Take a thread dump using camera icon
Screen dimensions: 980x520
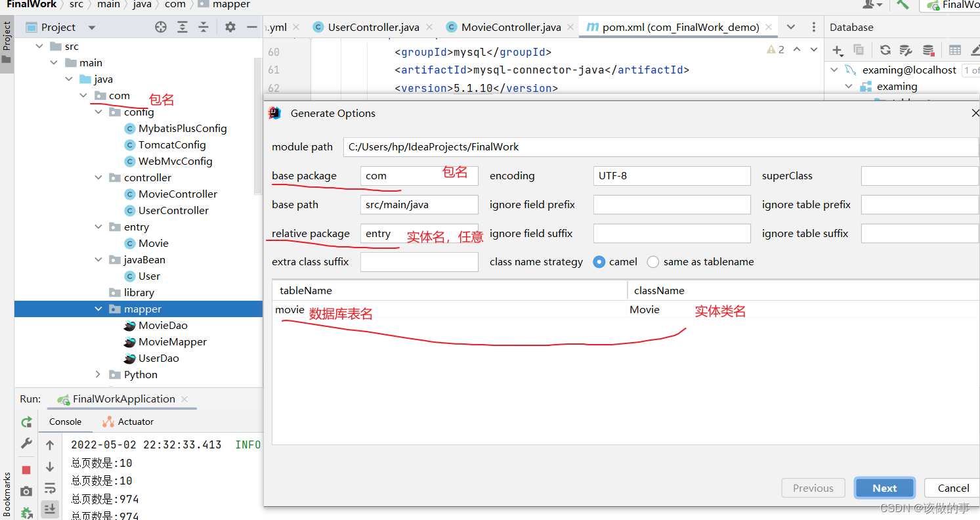[26, 488]
